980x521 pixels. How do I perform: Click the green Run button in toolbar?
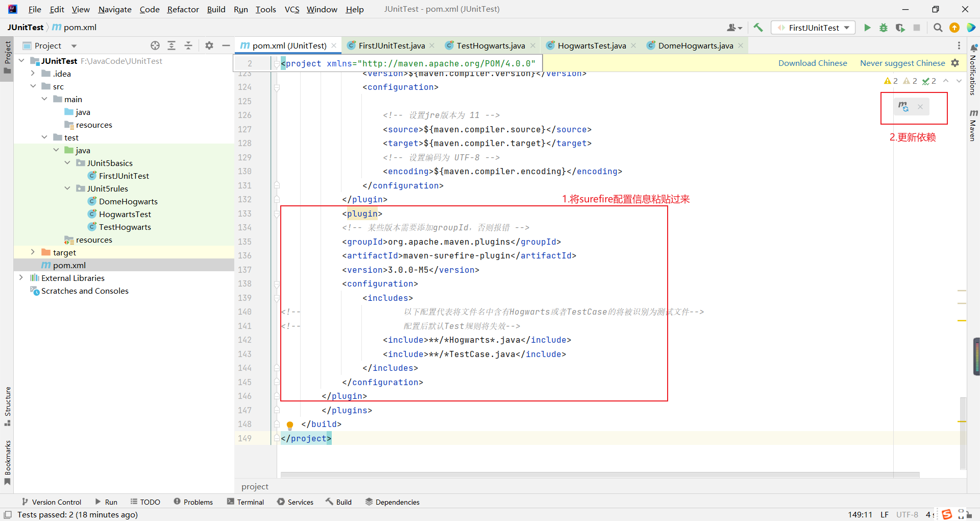pos(867,28)
